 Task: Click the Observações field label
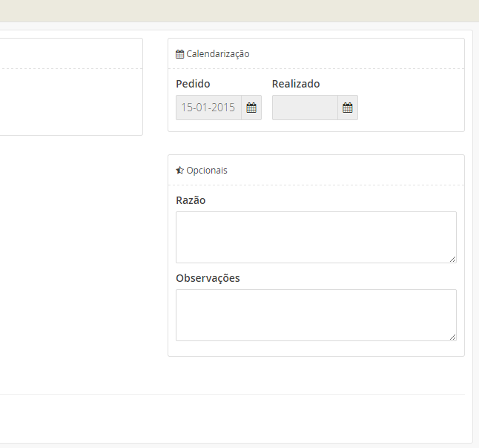tap(208, 278)
